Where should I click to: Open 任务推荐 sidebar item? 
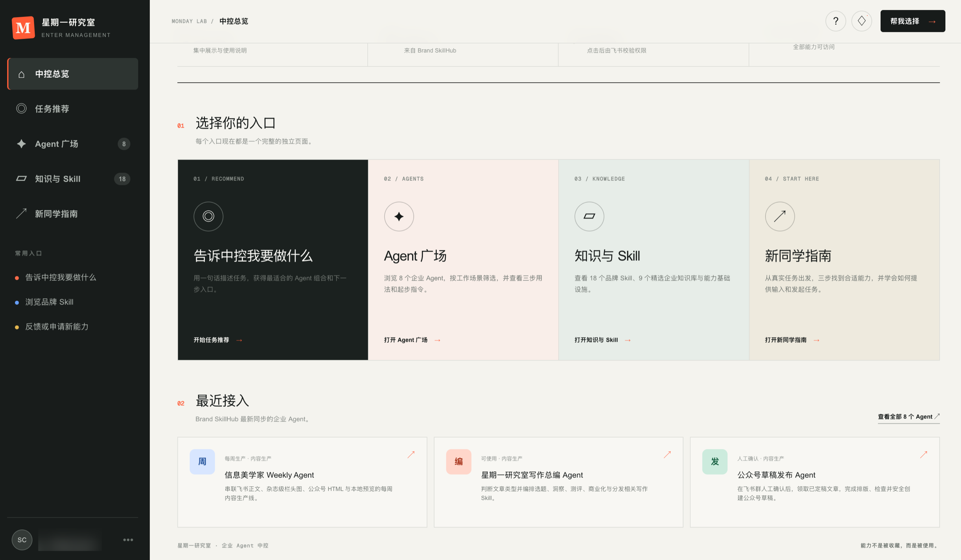pyautogui.click(x=73, y=109)
